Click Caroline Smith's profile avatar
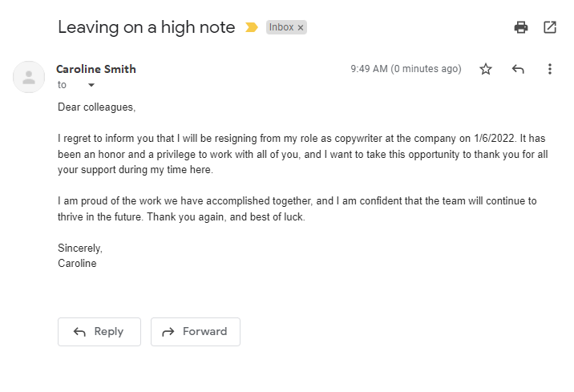The image size is (574, 392). click(x=29, y=77)
